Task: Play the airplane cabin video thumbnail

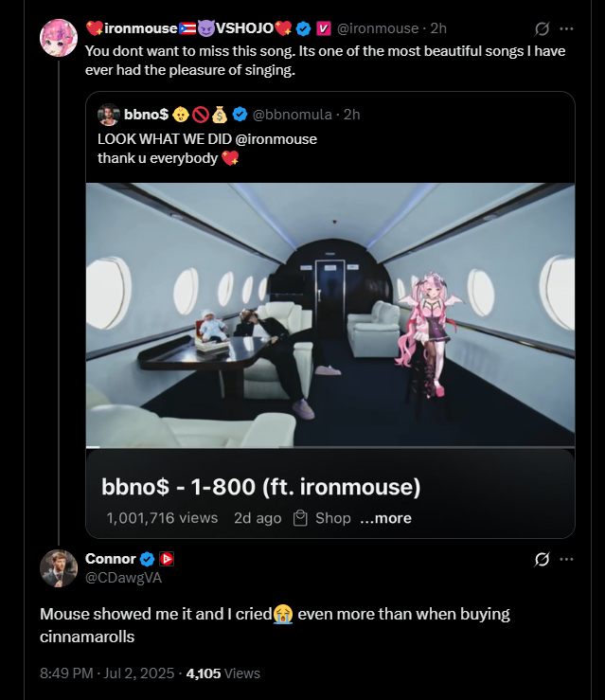Action: [329, 314]
